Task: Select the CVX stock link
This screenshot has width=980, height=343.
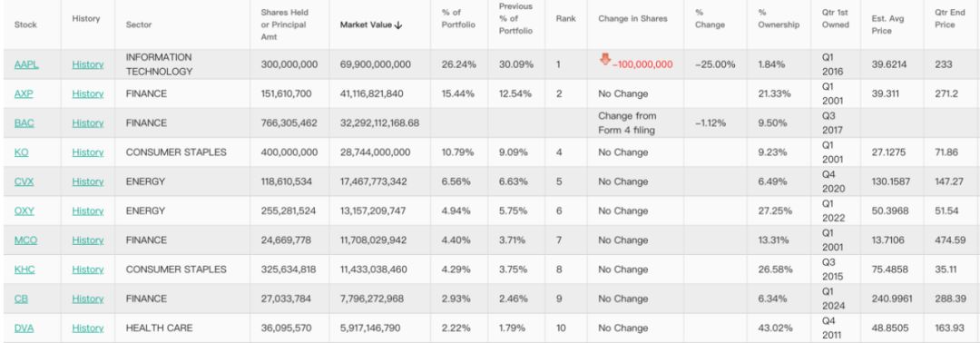Action: coord(24,181)
